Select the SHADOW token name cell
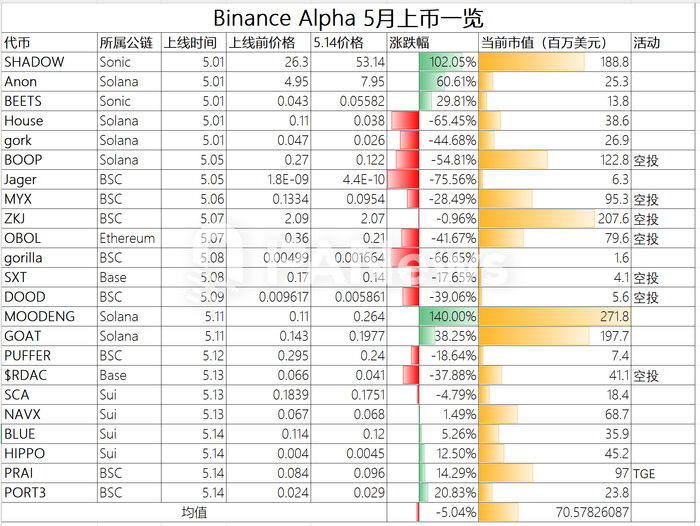Image resolution: width=700 pixels, height=526 pixels. coord(48,62)
